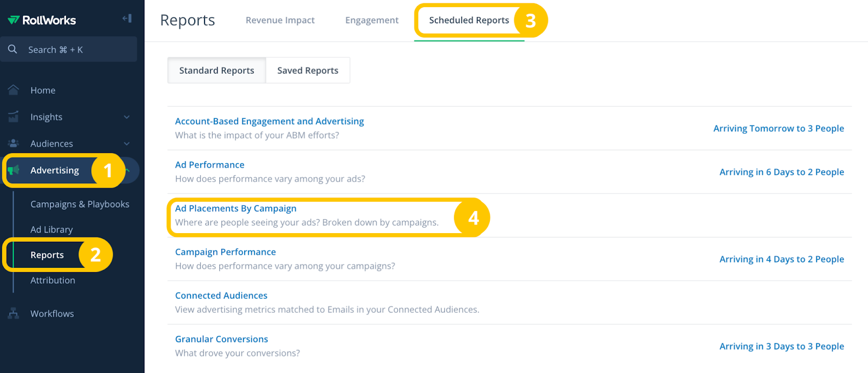868x373 pixels.
Task: Select Advertising in sidebar
Action: click(x=54, y=170)
